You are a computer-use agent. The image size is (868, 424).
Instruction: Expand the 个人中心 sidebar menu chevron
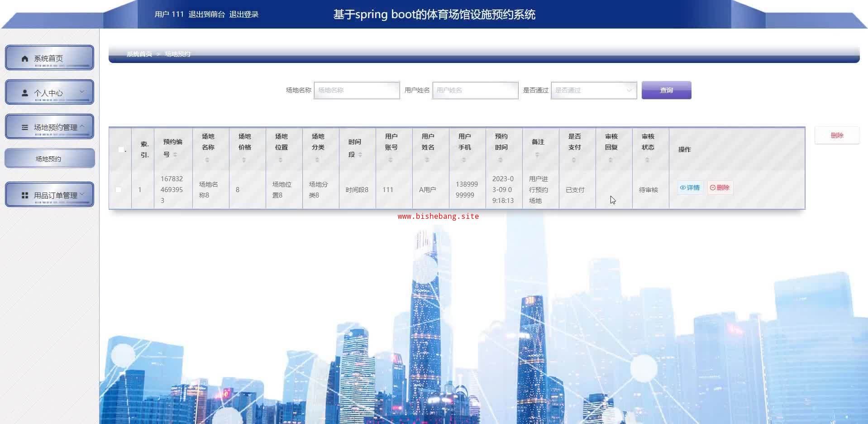(82, 92)
